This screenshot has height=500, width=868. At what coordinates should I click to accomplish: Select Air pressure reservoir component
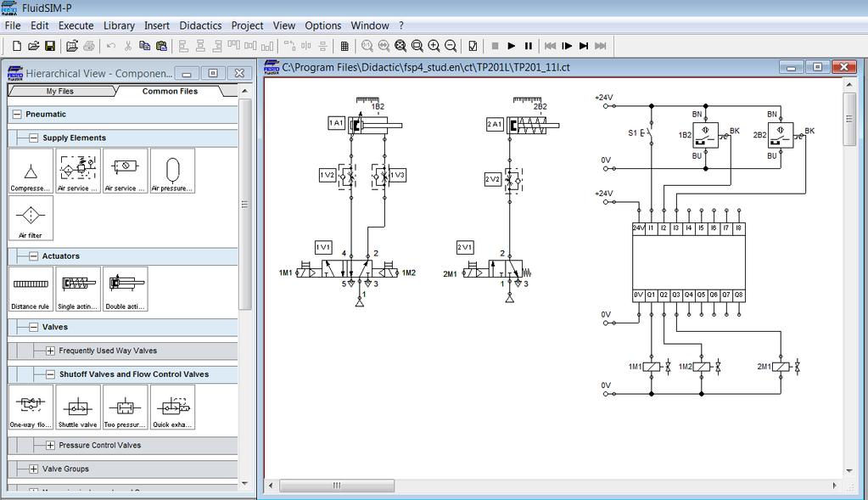[172, 171]
